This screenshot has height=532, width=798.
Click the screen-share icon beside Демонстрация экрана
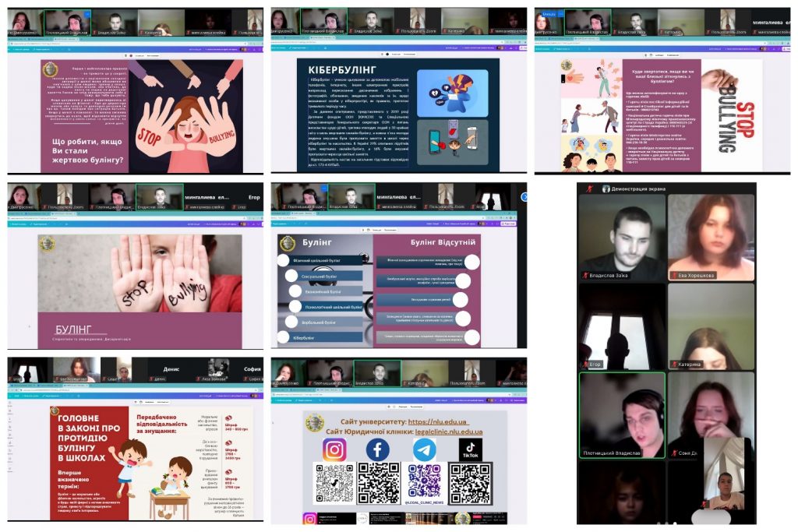pyautogui.click(x=606, y=188)
